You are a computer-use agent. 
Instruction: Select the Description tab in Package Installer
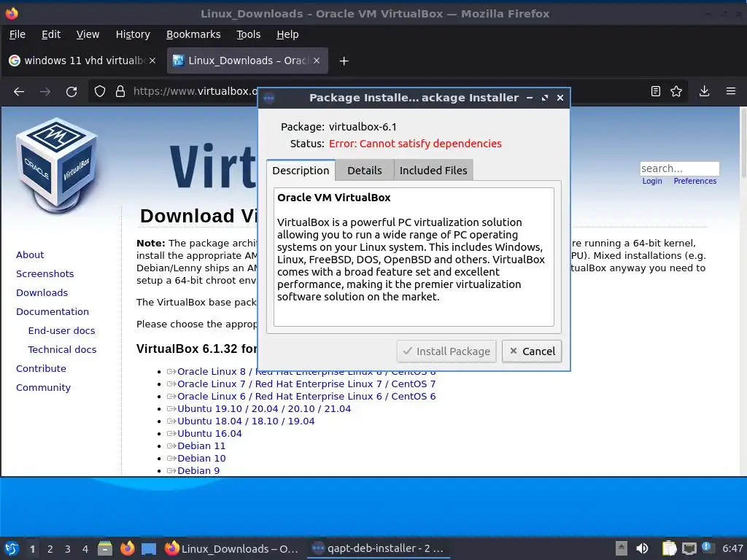click(x=301, y=171)
